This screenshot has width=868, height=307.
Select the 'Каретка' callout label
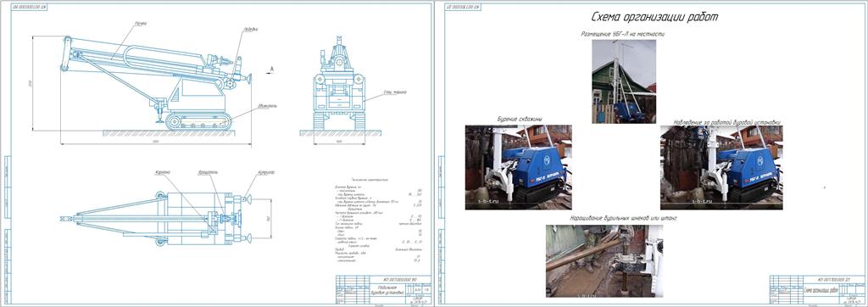[162, 172]
